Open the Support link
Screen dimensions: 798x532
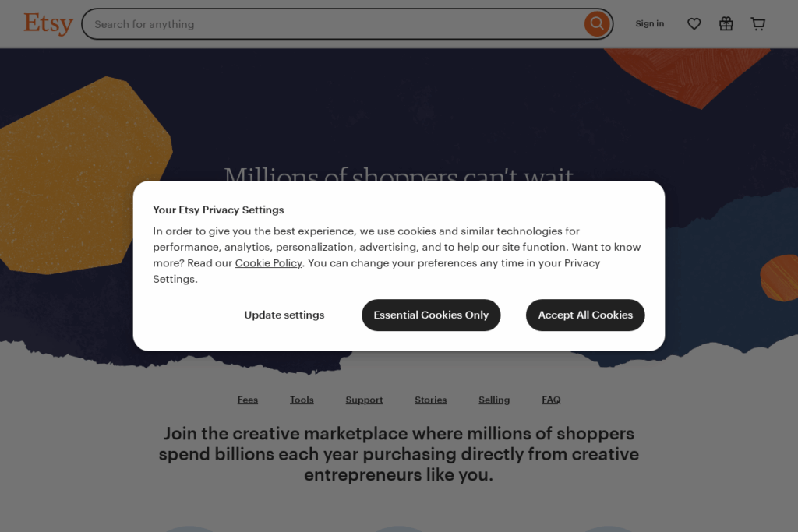click(x=364, y=400)
